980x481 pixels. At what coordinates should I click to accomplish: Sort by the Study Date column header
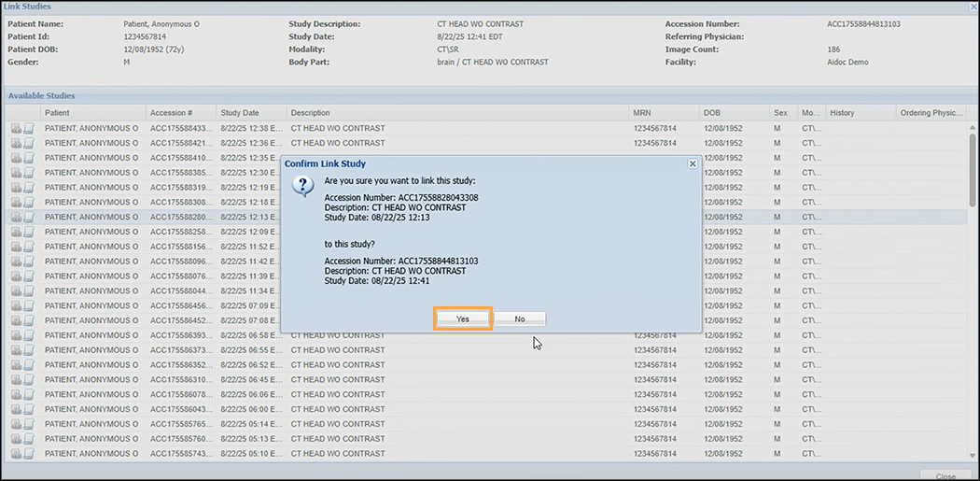[249, 113]
